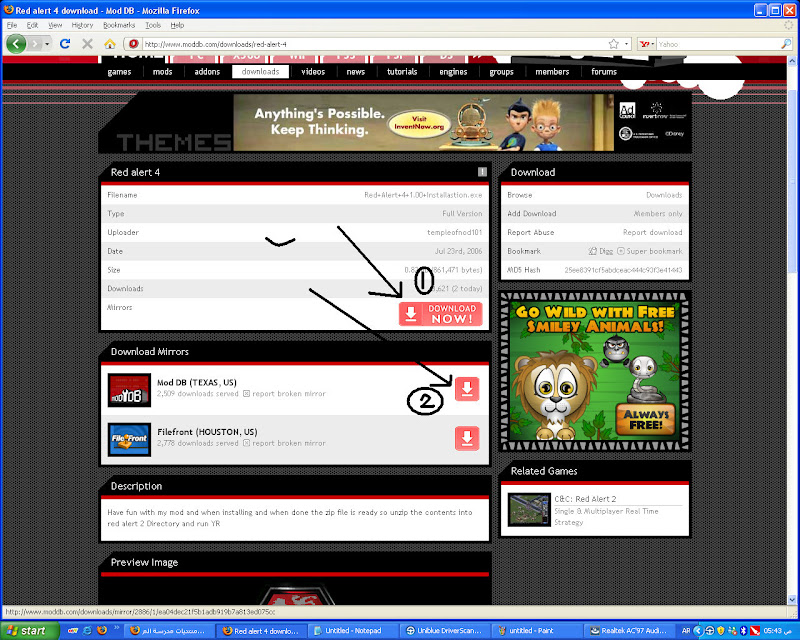Click the report icon in Red alert 4 header
The height and width of the screenshot is (640, 800).
(x=482, y=172)
